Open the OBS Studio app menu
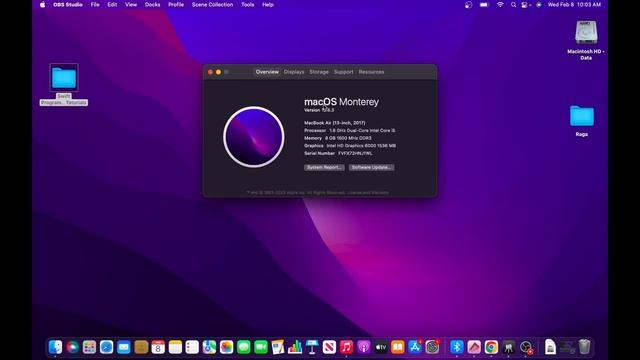The width and height of the screenshot is (640, 360). [68, 4]
